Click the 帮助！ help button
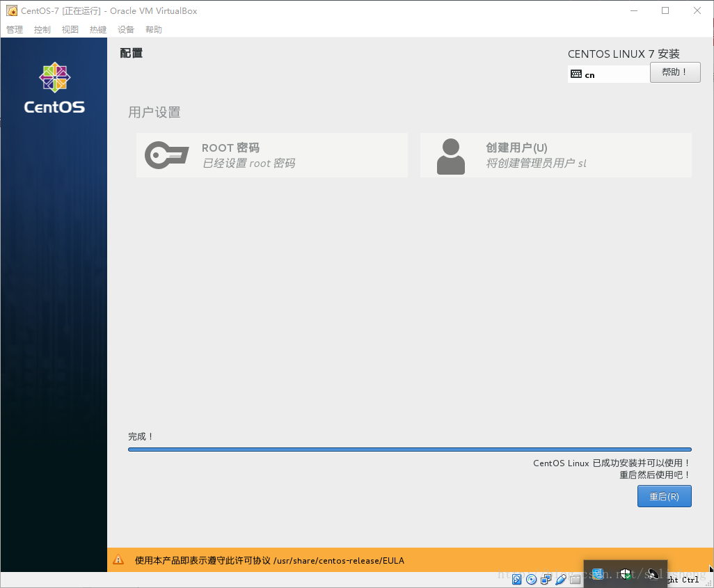The image size is (714, 588). tap(675, 72)
